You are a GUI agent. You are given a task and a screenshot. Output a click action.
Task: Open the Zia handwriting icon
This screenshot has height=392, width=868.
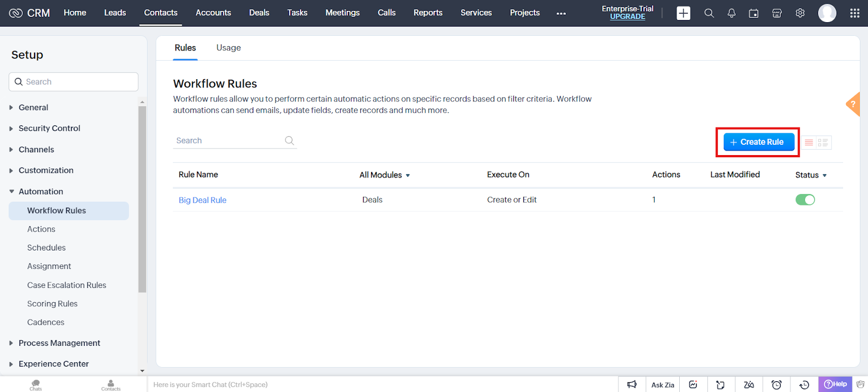point(749,384)
